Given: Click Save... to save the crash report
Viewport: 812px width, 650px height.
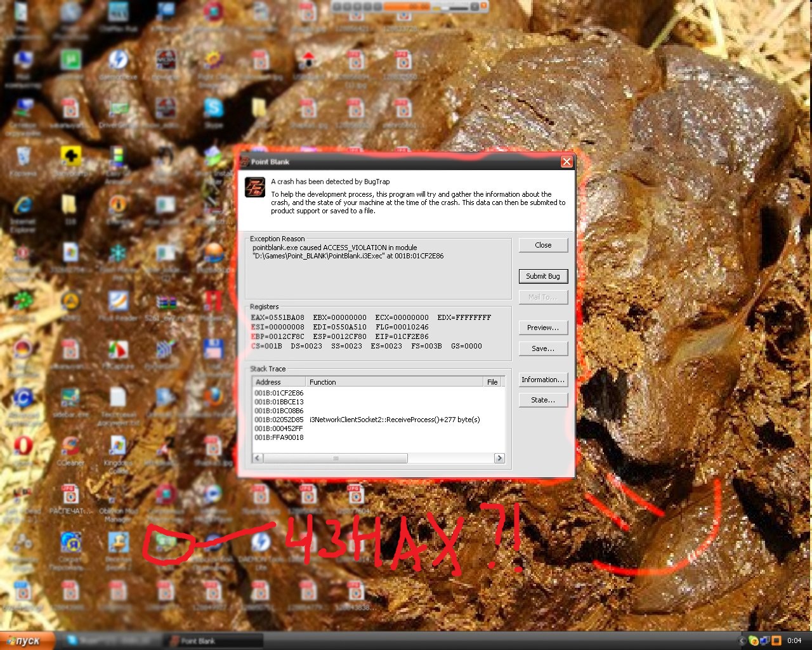Looking at the screenshot, I should coord(542,348).
